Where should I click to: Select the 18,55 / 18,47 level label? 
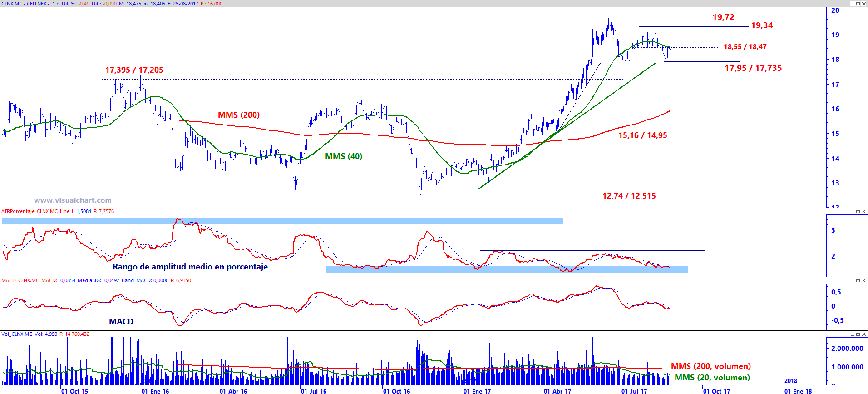(745, 47)
